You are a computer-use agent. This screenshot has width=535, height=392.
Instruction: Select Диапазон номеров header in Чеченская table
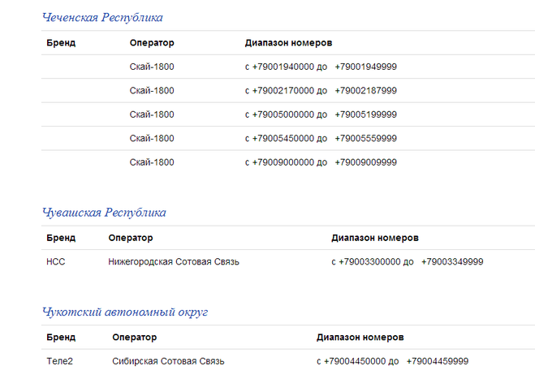[x=288, y=43]
